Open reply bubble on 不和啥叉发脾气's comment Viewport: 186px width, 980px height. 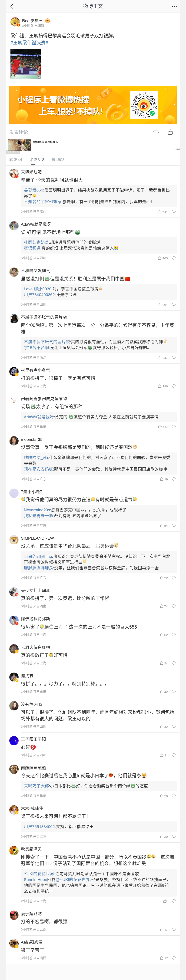click(x=173, y=304)
